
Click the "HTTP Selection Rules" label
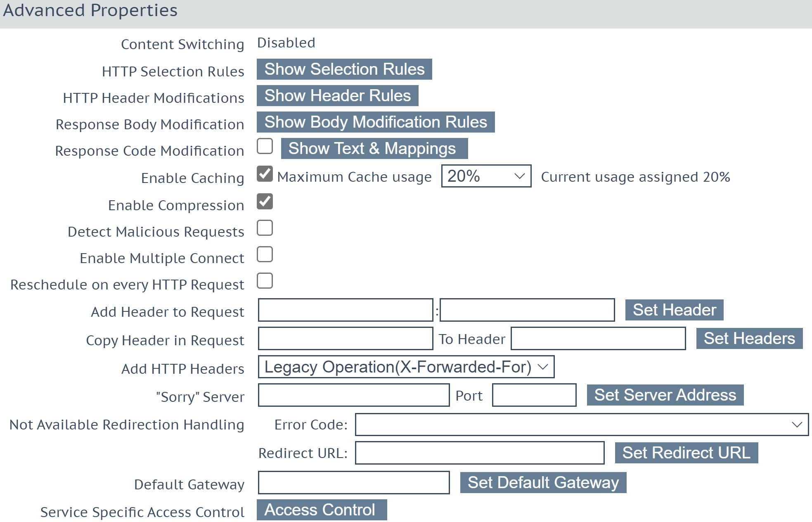tap(173, 71)
